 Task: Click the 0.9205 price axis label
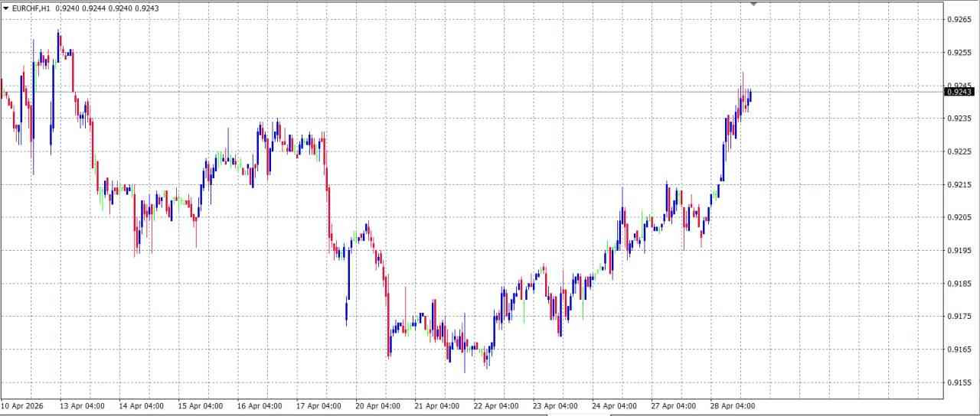[x=959, y=217]
